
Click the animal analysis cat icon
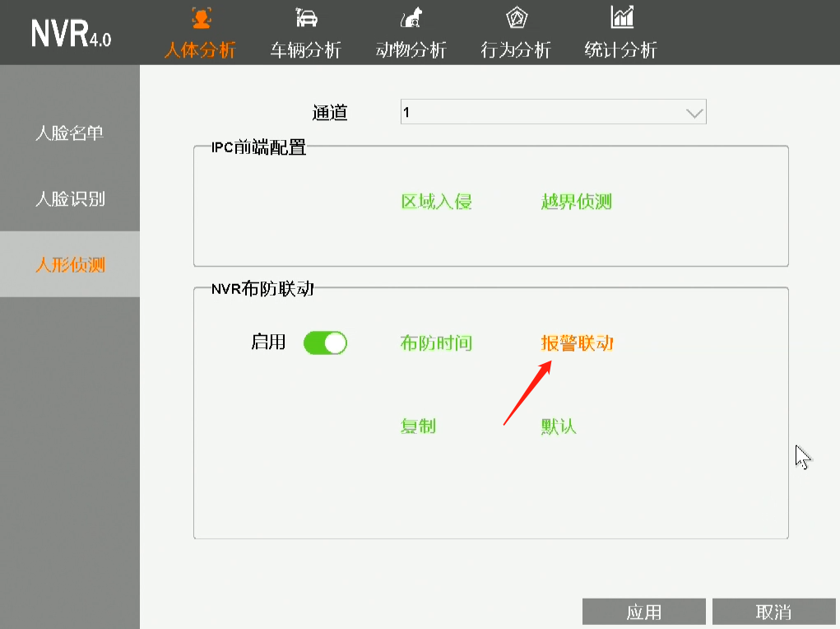point(411,18)
